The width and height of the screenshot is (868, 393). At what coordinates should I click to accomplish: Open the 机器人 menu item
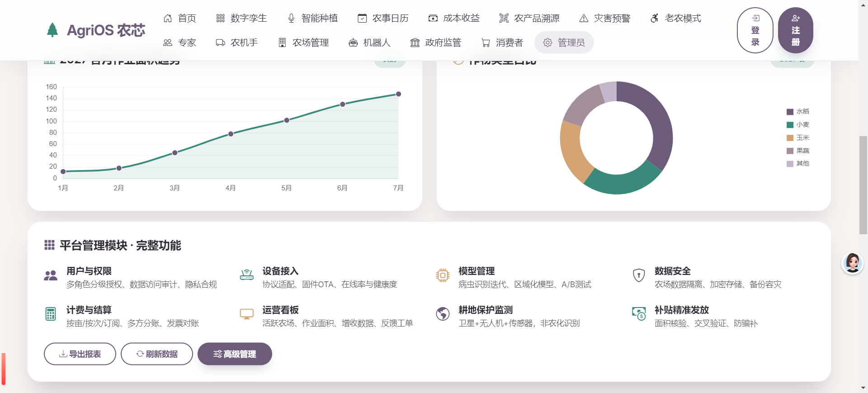click(370, 43)
